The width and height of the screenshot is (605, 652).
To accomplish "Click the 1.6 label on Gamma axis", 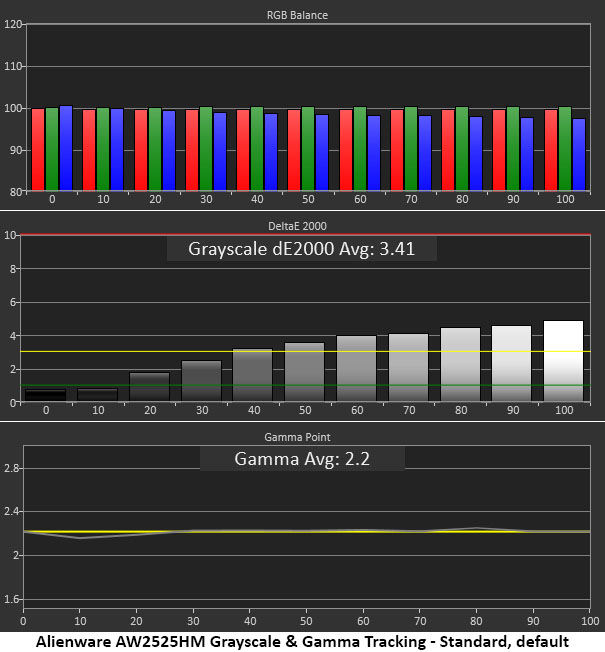I will tap(11, 599).
